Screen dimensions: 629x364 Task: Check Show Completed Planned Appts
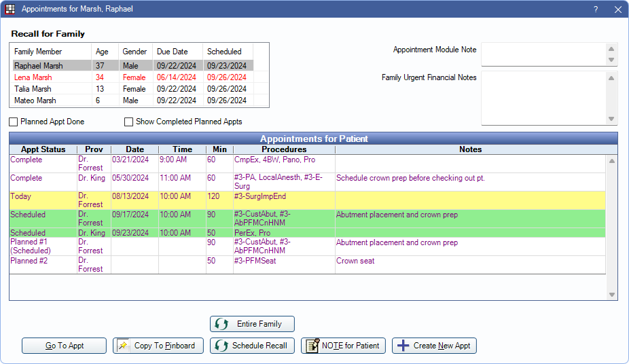(x=129, y=122)
